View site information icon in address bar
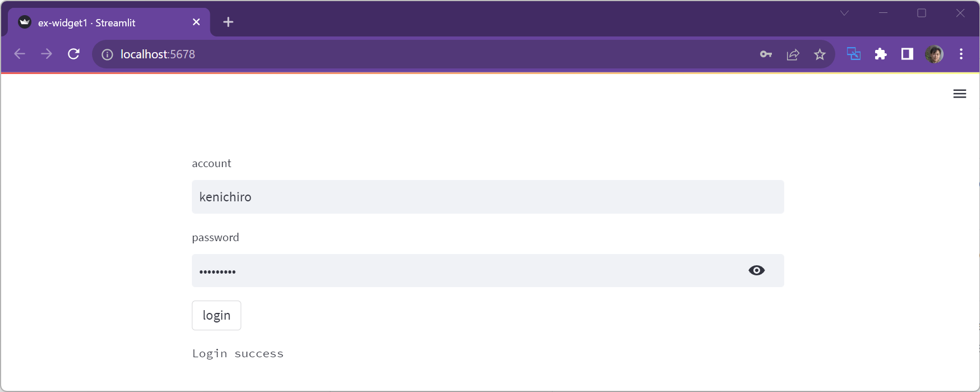This screenshot has width=980, height=392. 107,54
